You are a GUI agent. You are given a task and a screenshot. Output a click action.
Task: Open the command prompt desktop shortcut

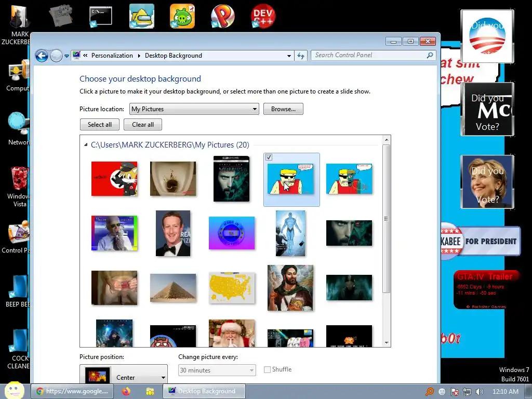point(101,16)
